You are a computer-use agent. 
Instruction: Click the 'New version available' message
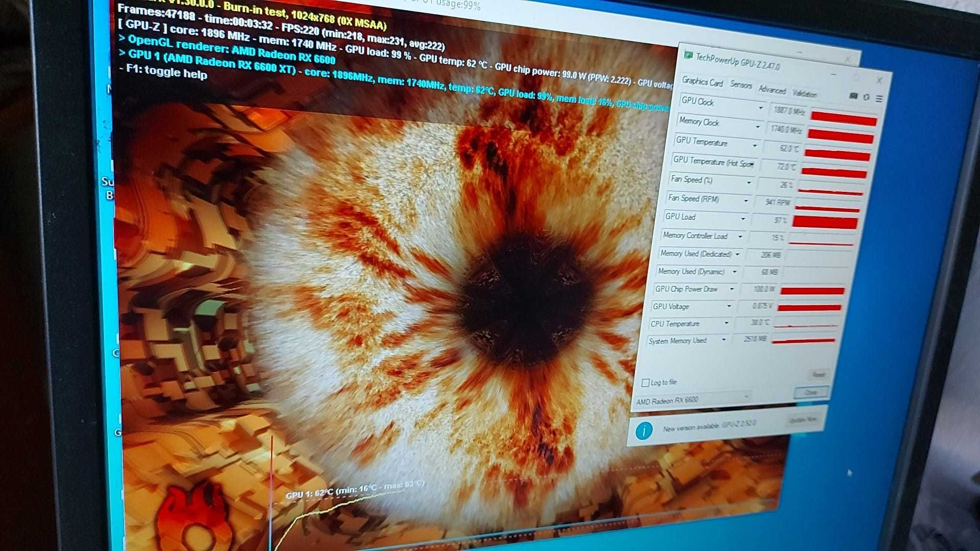click(709, 427)
